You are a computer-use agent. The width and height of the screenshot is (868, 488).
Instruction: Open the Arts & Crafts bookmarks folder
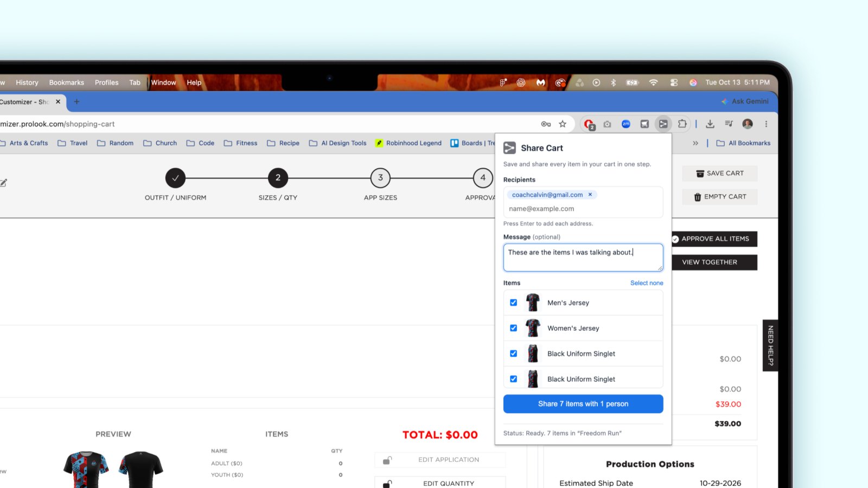pyautogui.click(x=23, y=143)
